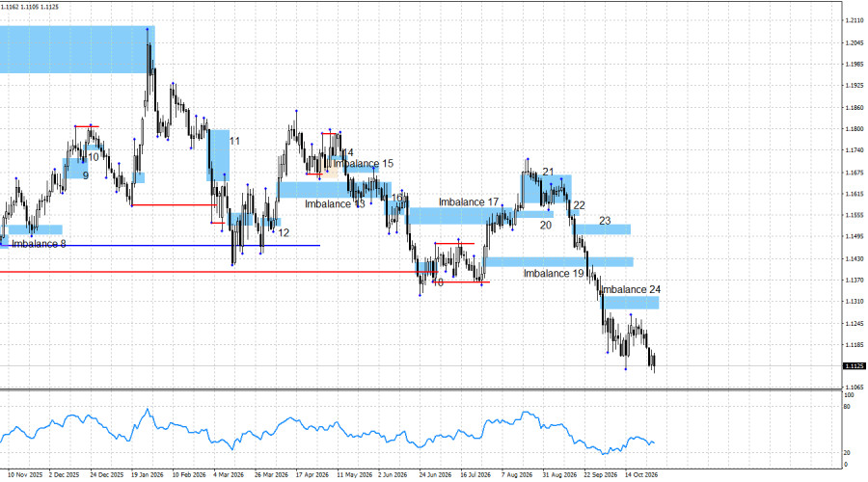Screen dimensions: 868x482
Task: Select the Imbalance 24 label
Action: pos(631,289)
